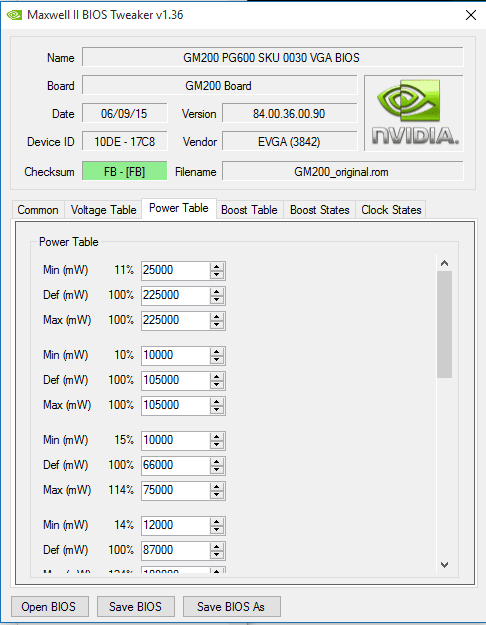Open the Boost Table tab
This screenshot has height=625, width=486.
point(249,210)
